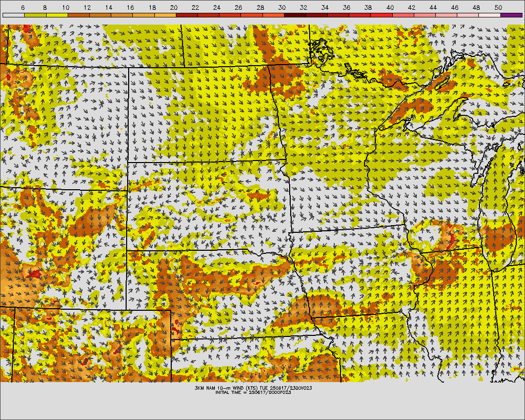Click the legend label "30"
The height and width of the screenshot is (420, 525).
coord(282,7)
